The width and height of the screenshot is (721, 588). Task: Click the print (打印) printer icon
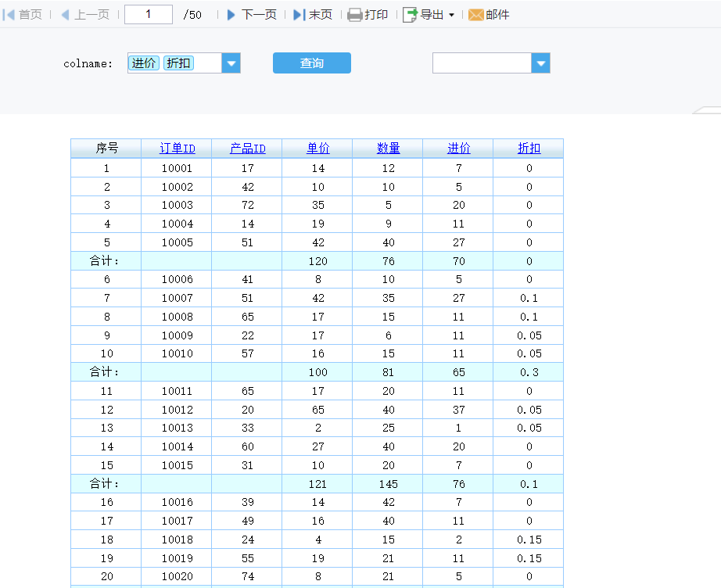tap(354, 15)
